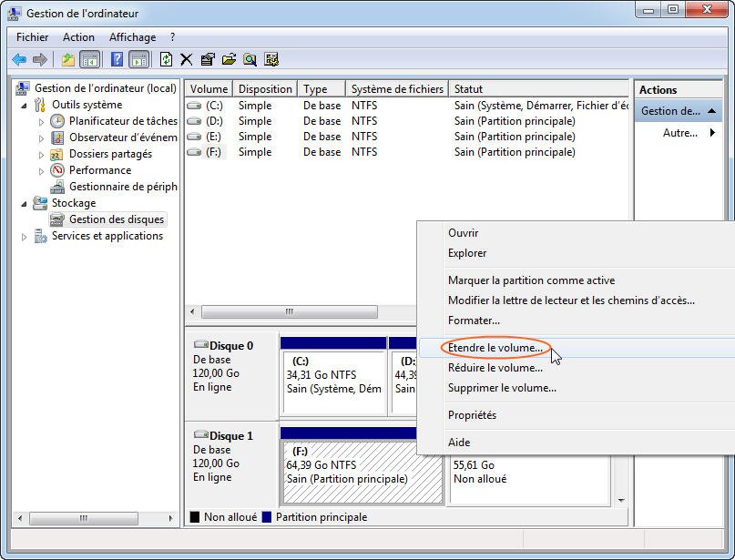
Task: Toggle the Action pane toolbar icon
Action: click(x=139, y=59)
